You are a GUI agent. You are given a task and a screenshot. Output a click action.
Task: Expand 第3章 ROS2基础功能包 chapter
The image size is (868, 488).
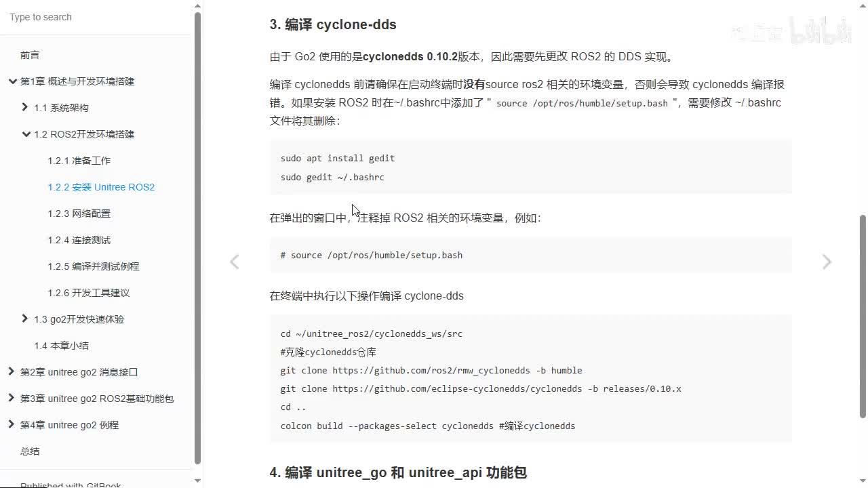point(11,398)
